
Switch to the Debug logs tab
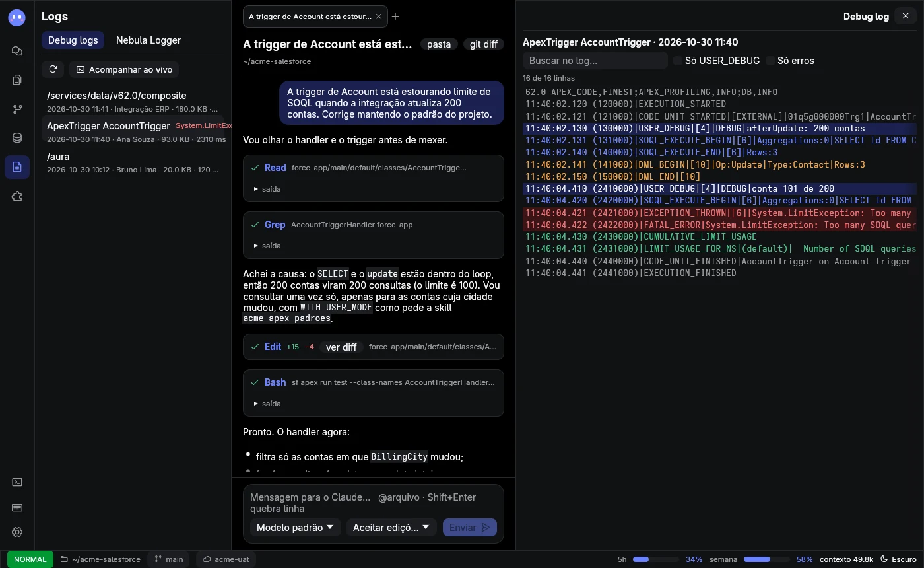[x=73, y=40]
